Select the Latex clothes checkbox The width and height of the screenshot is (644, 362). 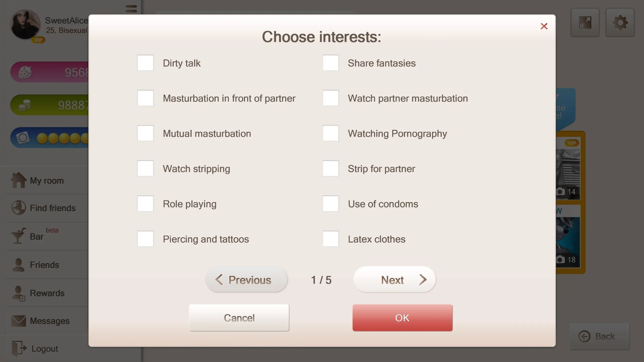coord(331,239)
